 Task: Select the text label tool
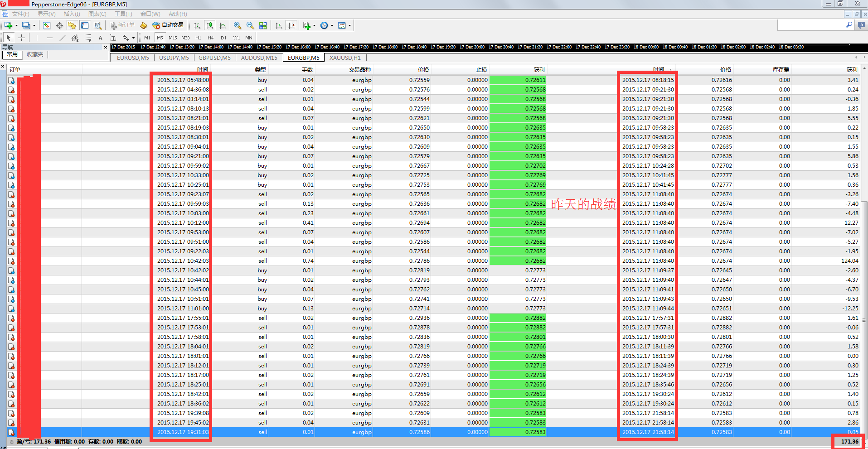pyautogui.click(x=113, y=38)
